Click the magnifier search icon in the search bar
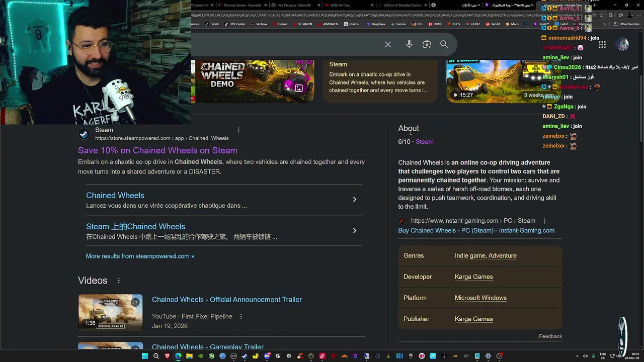Screen dimensions: 644x362 [444, 44]
